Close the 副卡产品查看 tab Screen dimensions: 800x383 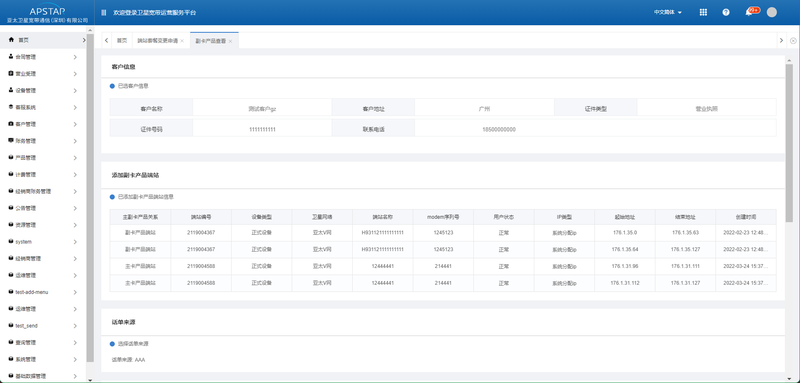pos(230,41)
